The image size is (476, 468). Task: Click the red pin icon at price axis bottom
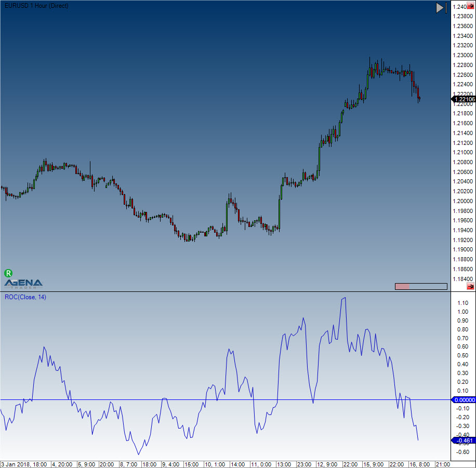470,286
